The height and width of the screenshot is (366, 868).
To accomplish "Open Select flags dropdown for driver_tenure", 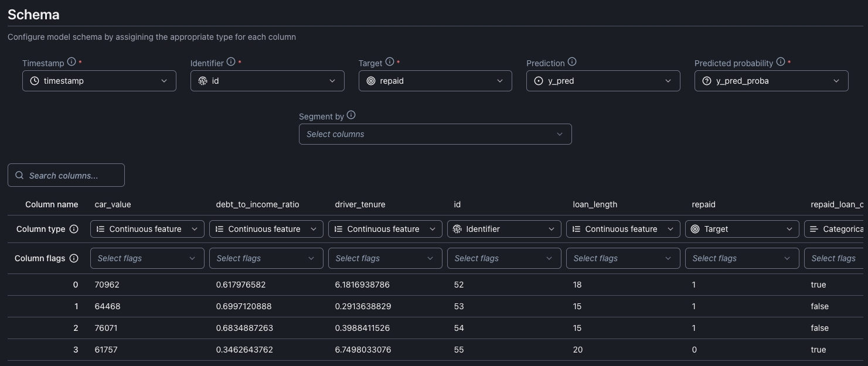I will (x=385, y=258).
